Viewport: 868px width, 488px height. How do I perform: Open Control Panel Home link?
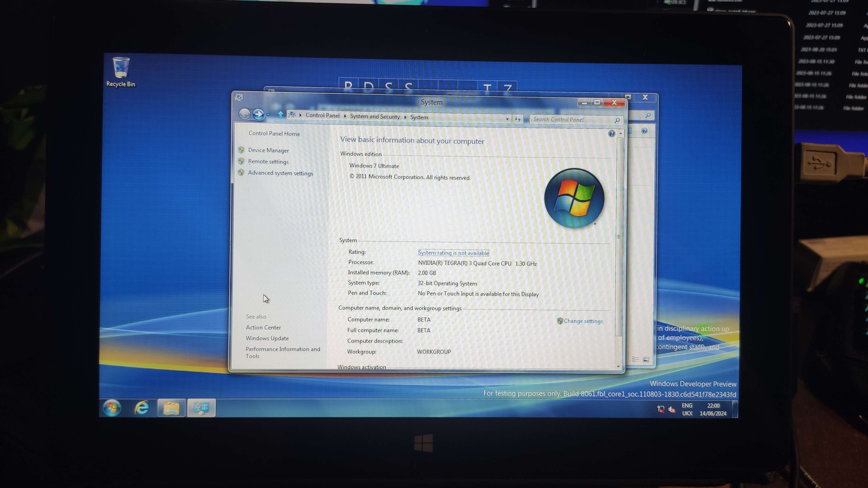coord(274,133)
